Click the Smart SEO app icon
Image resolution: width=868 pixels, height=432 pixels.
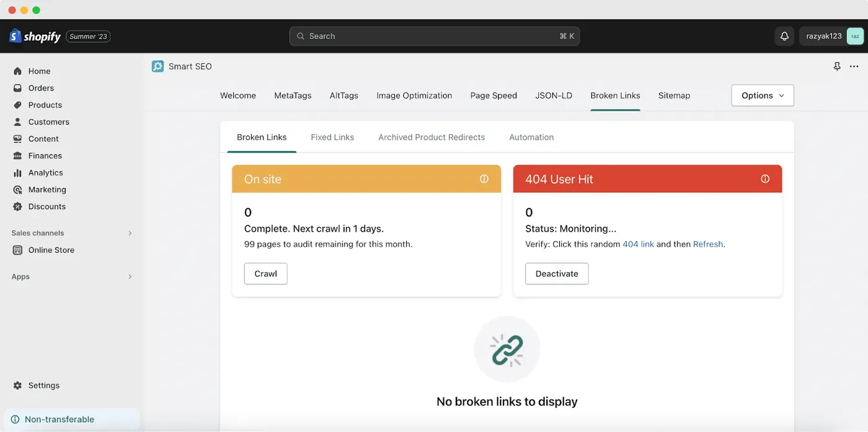point(157,66)
